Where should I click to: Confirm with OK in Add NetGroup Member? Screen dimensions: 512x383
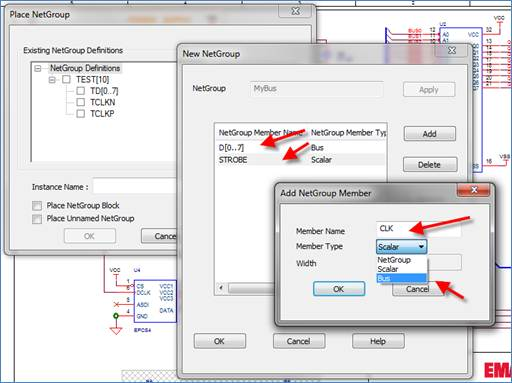339,289
